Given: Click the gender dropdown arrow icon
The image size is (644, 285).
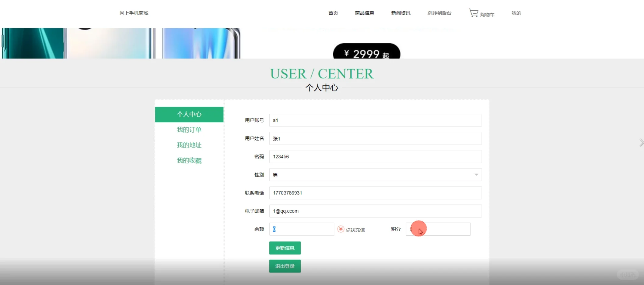Looking at the screenshot, I should coord(476,175).
